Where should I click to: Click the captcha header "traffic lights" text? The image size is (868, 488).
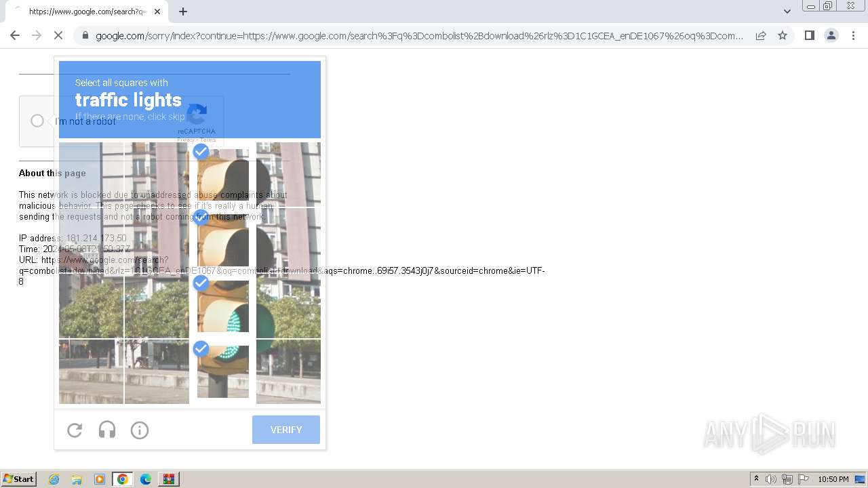click(128, 100)
